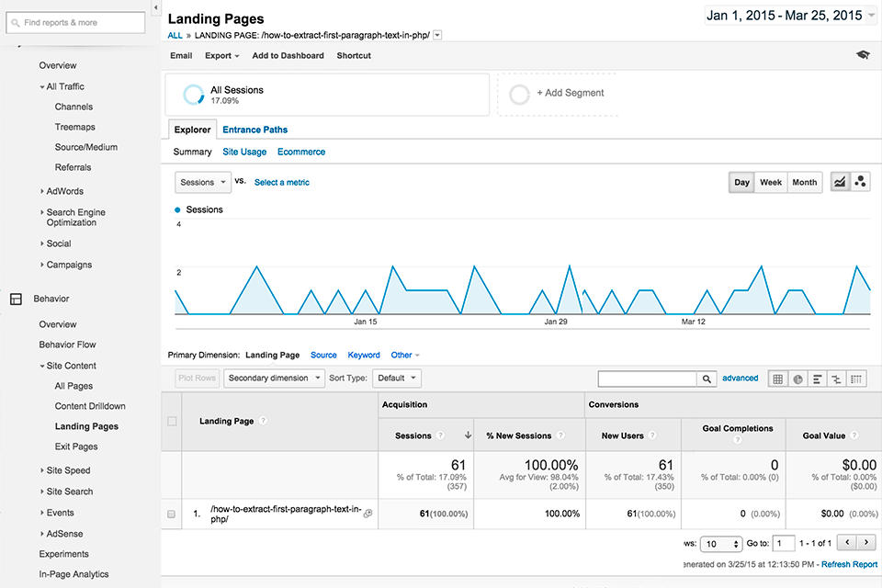This screenshot has width=882, height=588.
Task: Select the comparison view icon
Action: click(836, 379)
